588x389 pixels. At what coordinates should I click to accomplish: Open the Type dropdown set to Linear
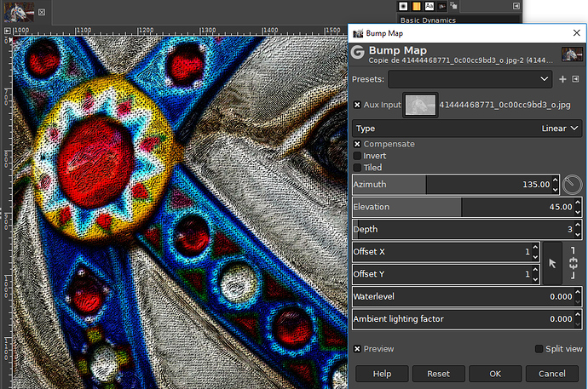coord(467,129)
